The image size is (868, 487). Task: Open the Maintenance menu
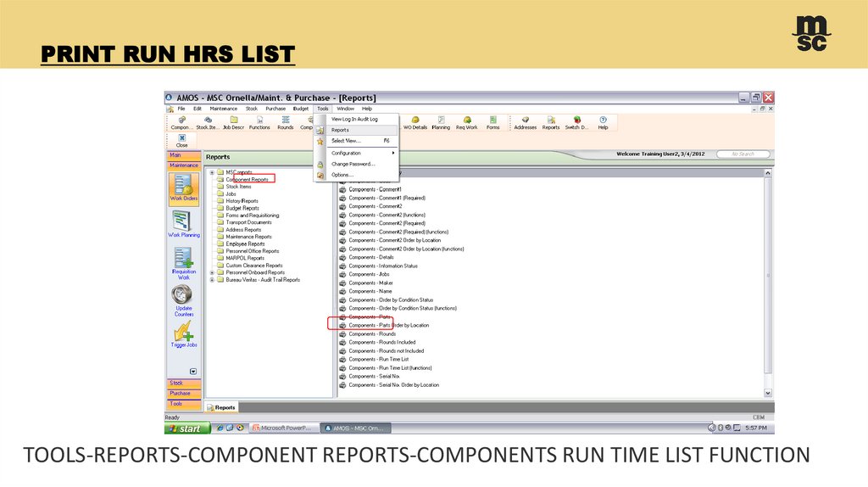223,109
